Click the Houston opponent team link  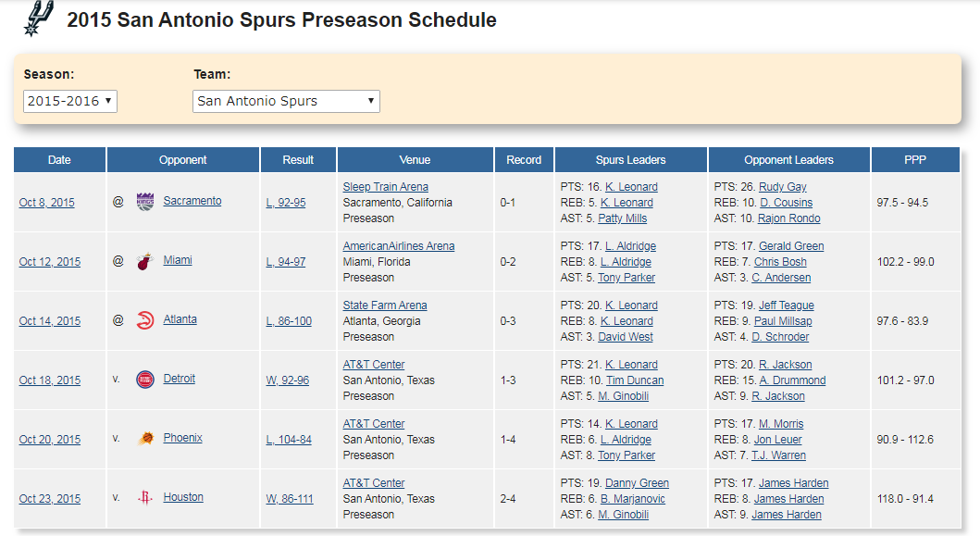[183, 497]
